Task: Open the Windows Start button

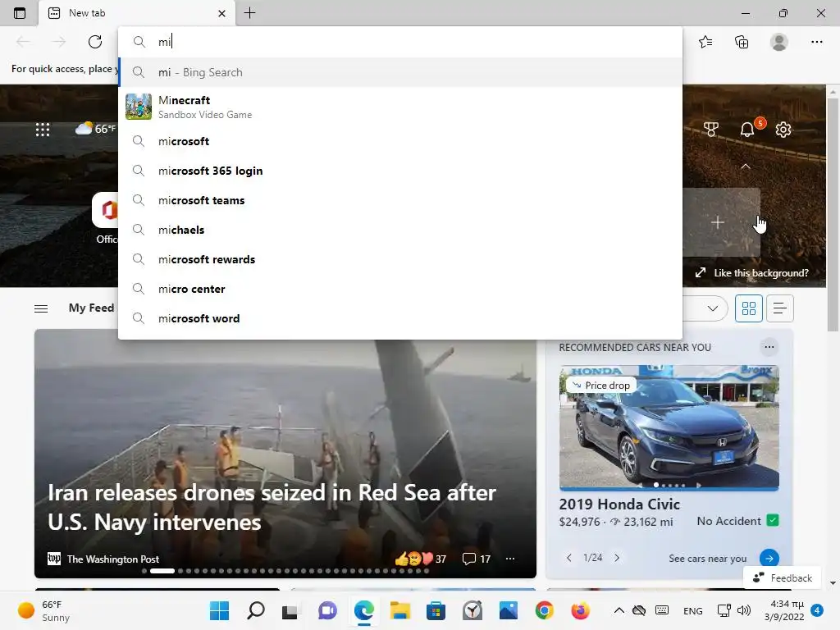Action: click(x=219, y=610)
